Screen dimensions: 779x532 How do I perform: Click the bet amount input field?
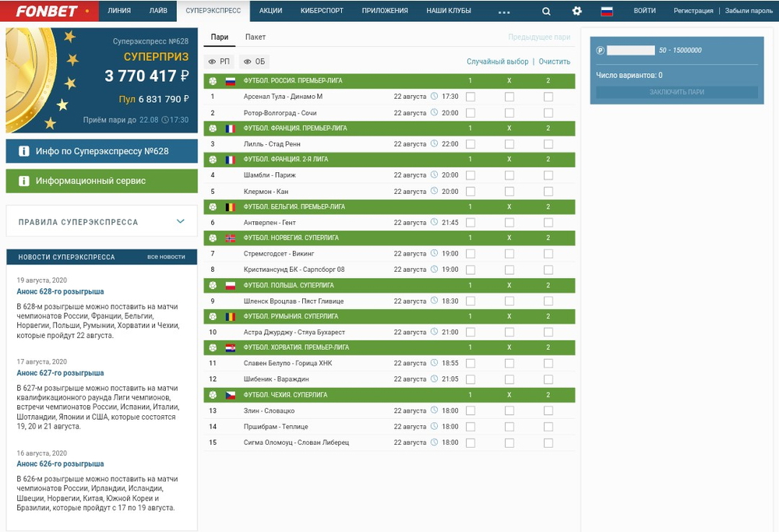[630, 50]
